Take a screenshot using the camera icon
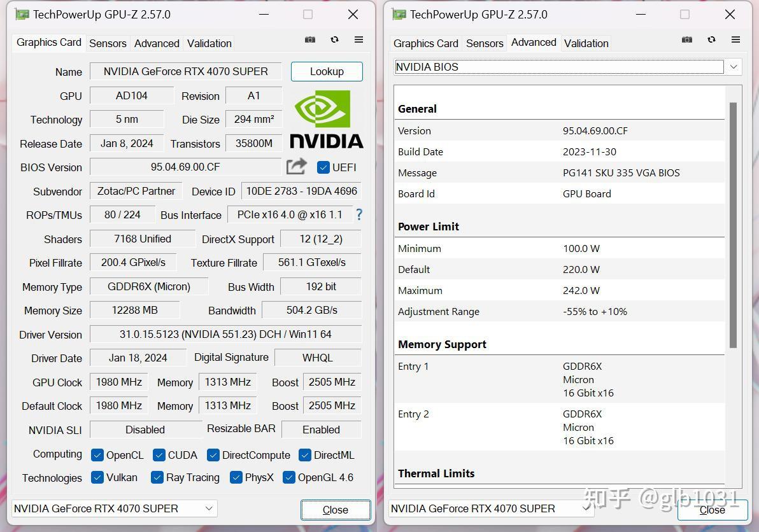 (310, 39)
